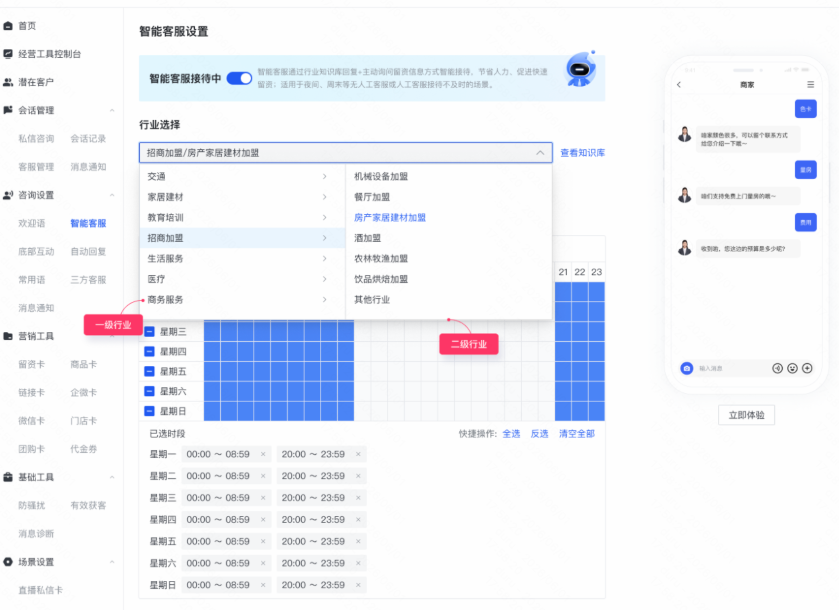Select the hour 21 column header
The image size is (839, 610).
pyautogui.click(x=563, y=272)
